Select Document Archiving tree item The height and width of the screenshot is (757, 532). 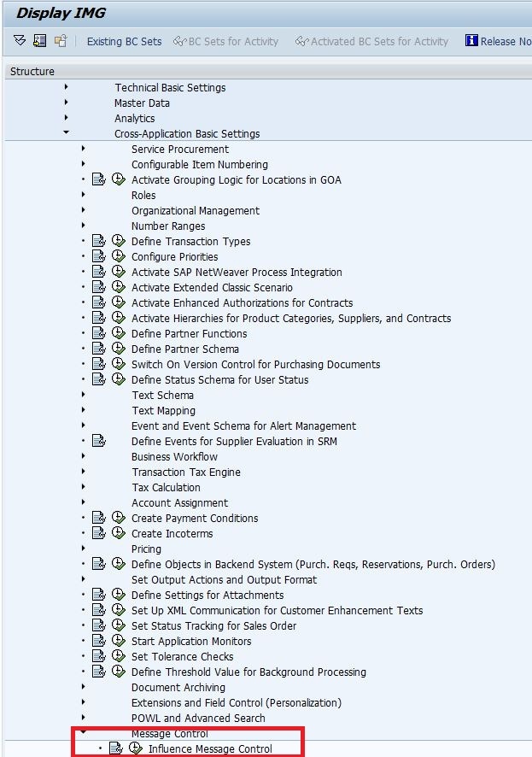click(178, 687)
